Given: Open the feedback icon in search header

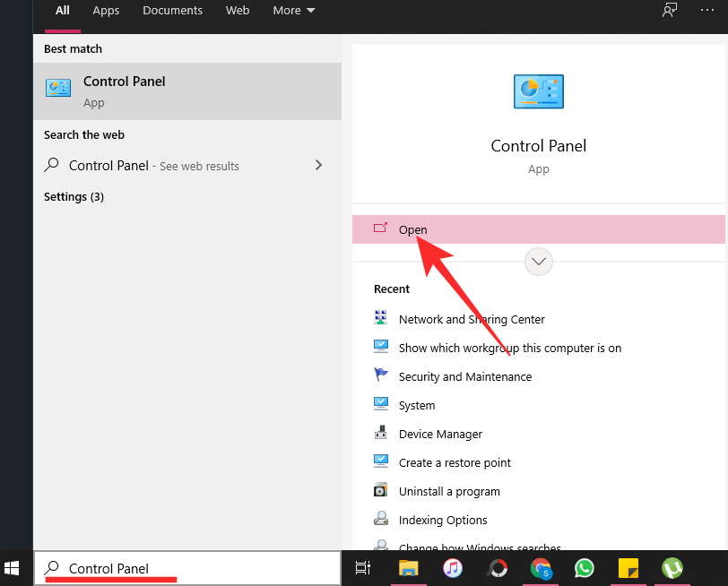Looking at the screenshot, I should click(670, 11).
